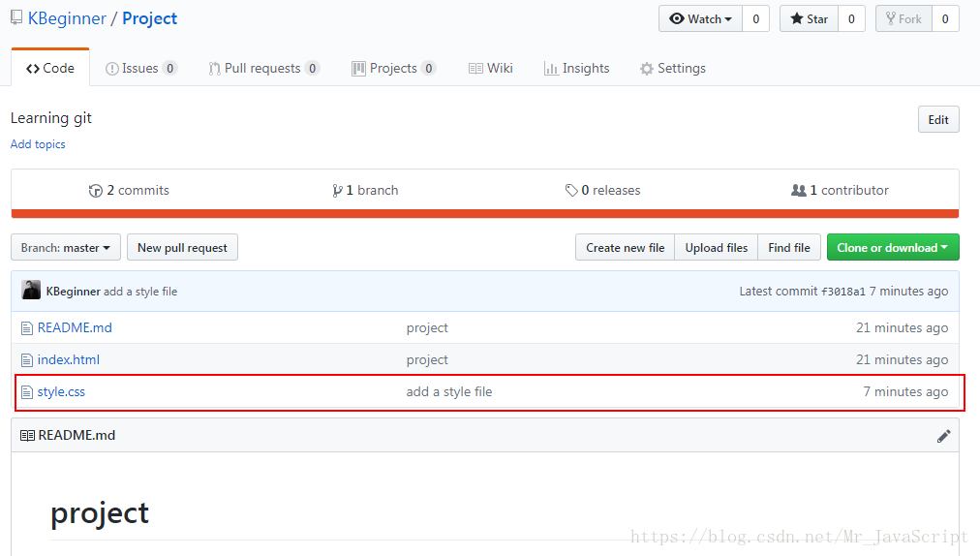Viewport: 980px width, 556px height.
Task: Expand the Branch: master dropdown
Action: [66, 248]
